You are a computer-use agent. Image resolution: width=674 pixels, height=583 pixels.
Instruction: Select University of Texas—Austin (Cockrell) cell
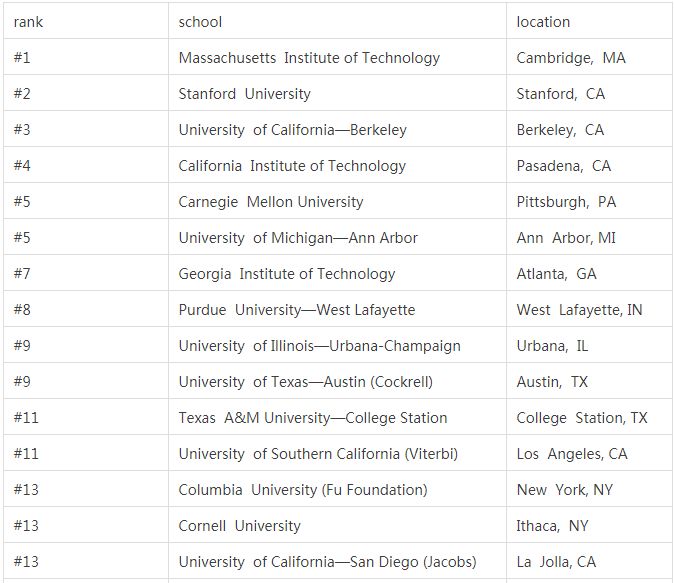coord(337,381)
